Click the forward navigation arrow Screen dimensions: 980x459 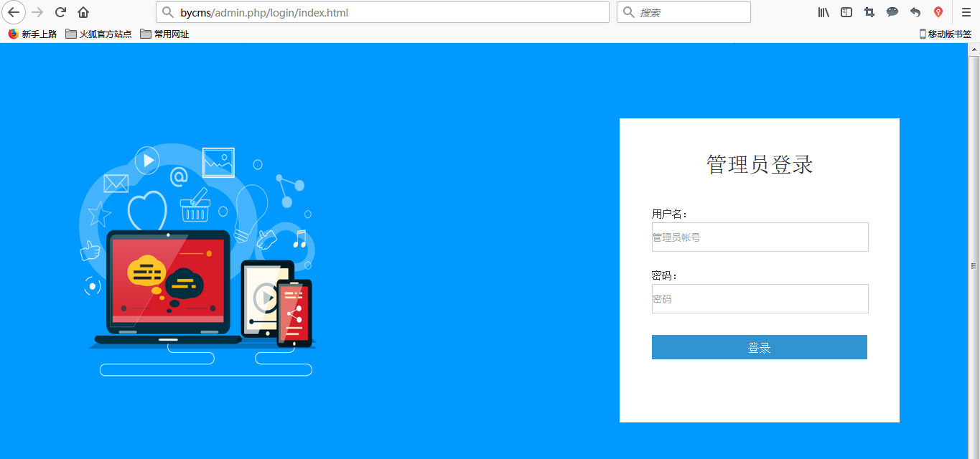point(38,12)
